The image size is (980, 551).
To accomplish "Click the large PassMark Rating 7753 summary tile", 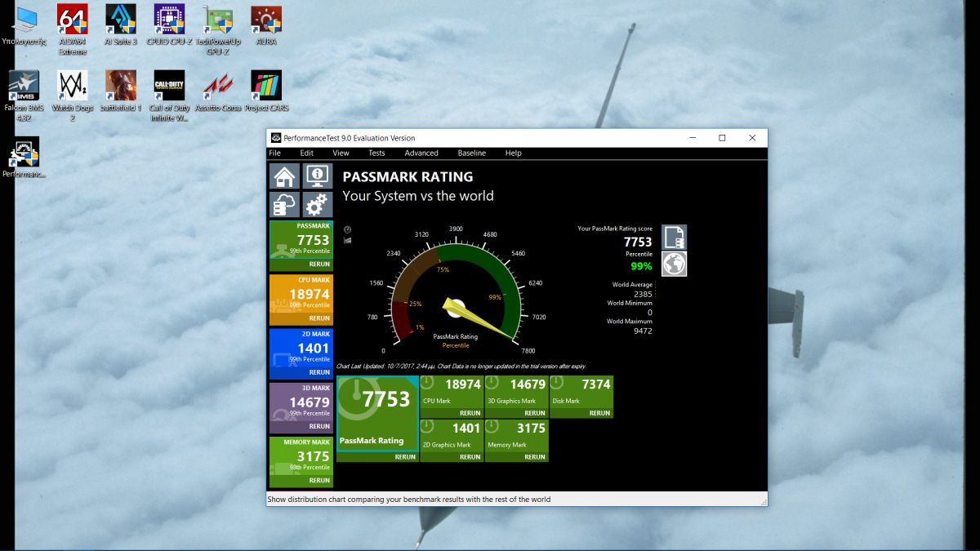I will click(377, 414).
